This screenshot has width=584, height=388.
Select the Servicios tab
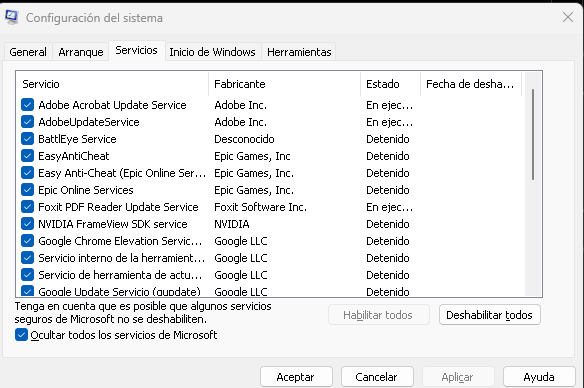point(136,50)
